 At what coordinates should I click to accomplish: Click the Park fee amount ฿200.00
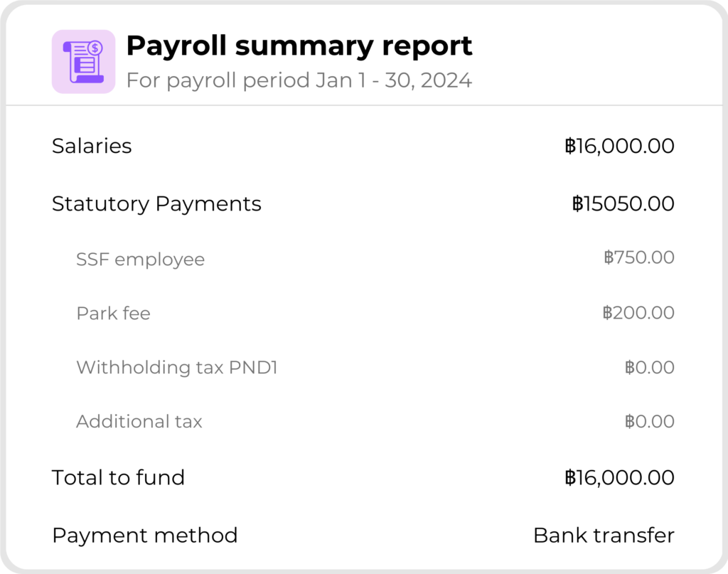click(638, 313)
